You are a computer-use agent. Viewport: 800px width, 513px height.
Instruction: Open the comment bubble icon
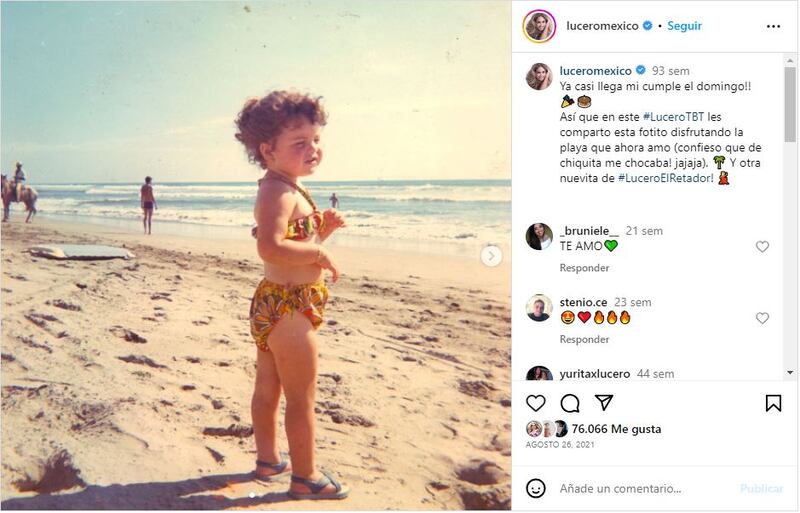click(x=570, y=403)
